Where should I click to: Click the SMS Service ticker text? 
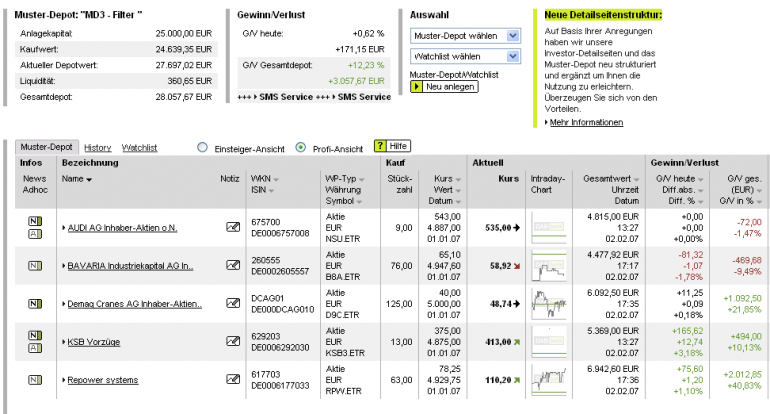pos(314,97)
